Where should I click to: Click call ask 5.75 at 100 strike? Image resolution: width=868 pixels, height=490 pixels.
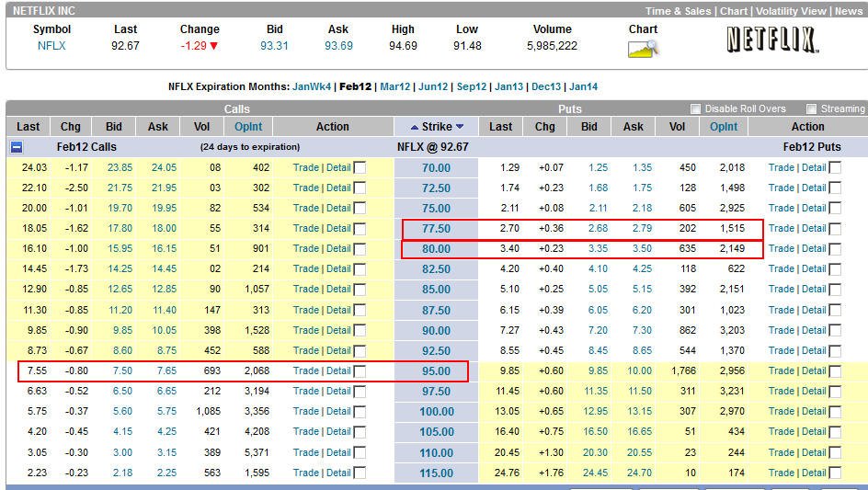tap(166, 411)
